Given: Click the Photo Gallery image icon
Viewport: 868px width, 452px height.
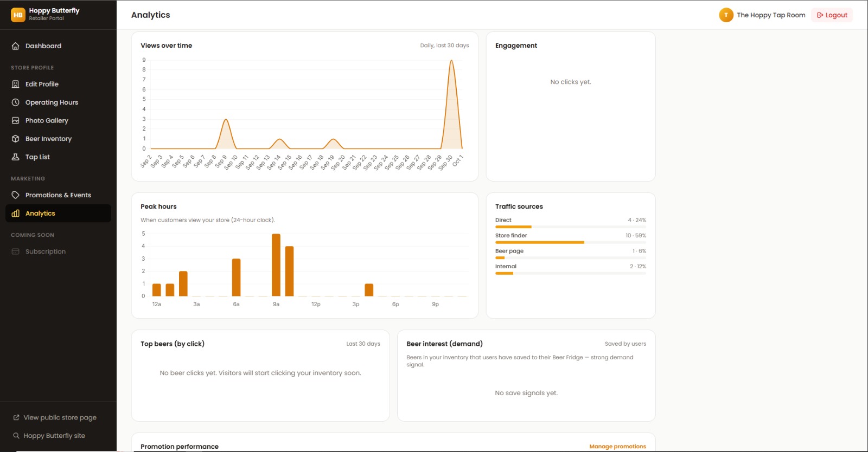Looking at the screenshot, I should coord(16,120).
